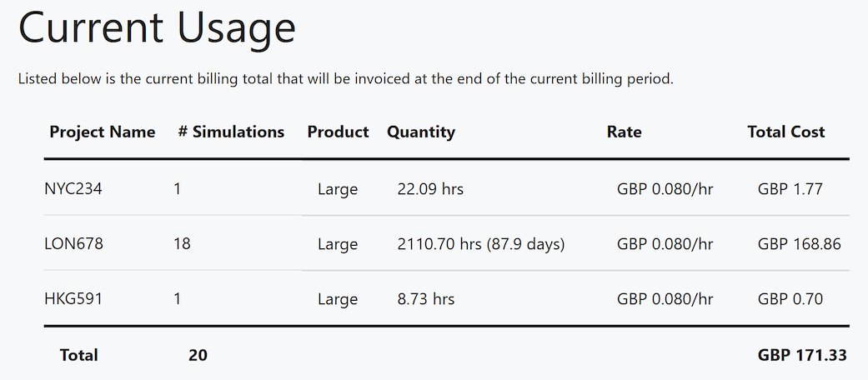The image size is (868, 380).
Task: Click the GBP 168.86 cost for LON678
Action: [799, 244]
